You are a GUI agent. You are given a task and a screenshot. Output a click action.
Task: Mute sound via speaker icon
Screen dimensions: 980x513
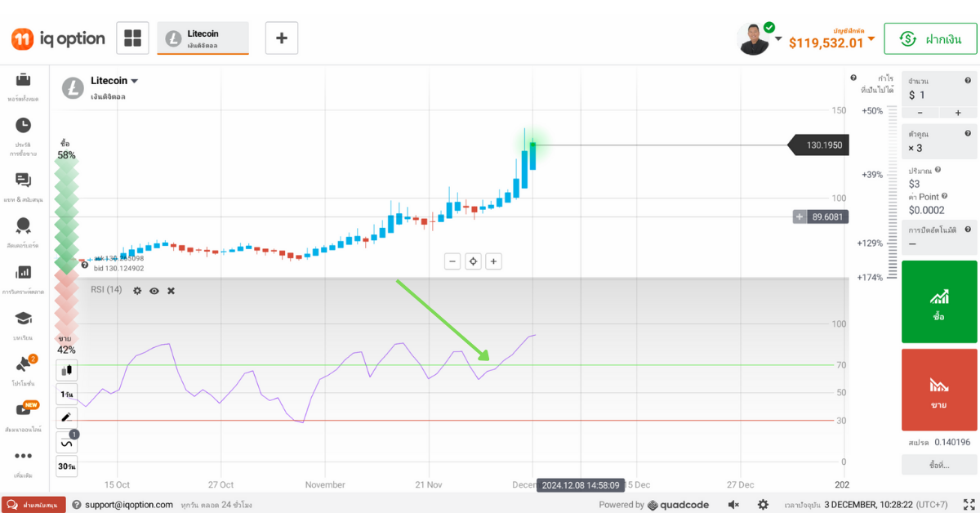[733, 505]
